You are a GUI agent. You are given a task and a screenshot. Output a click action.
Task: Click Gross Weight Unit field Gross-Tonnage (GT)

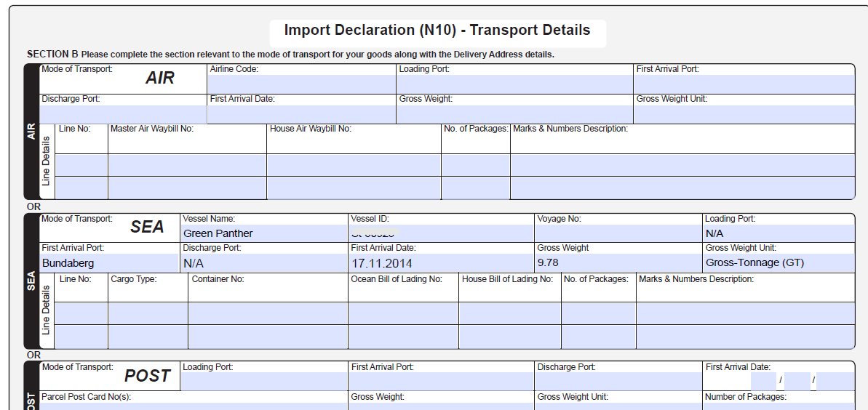point(779,263)
